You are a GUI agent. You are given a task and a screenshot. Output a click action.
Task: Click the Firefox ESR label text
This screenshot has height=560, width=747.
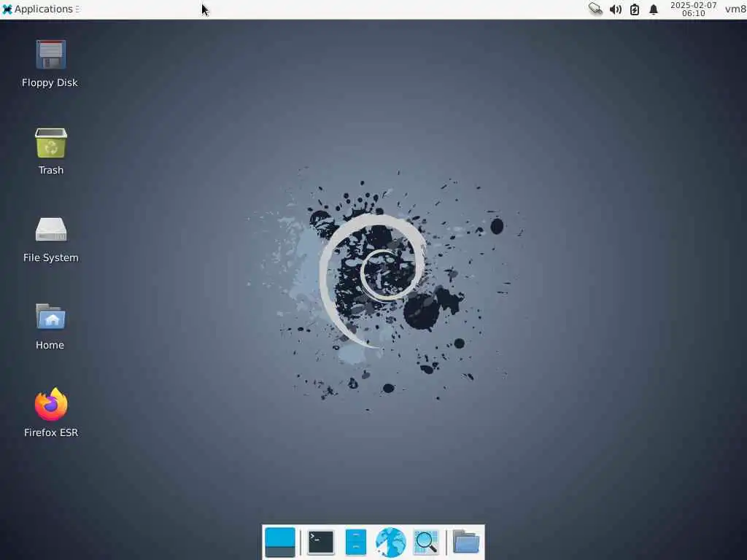(51, 432)
